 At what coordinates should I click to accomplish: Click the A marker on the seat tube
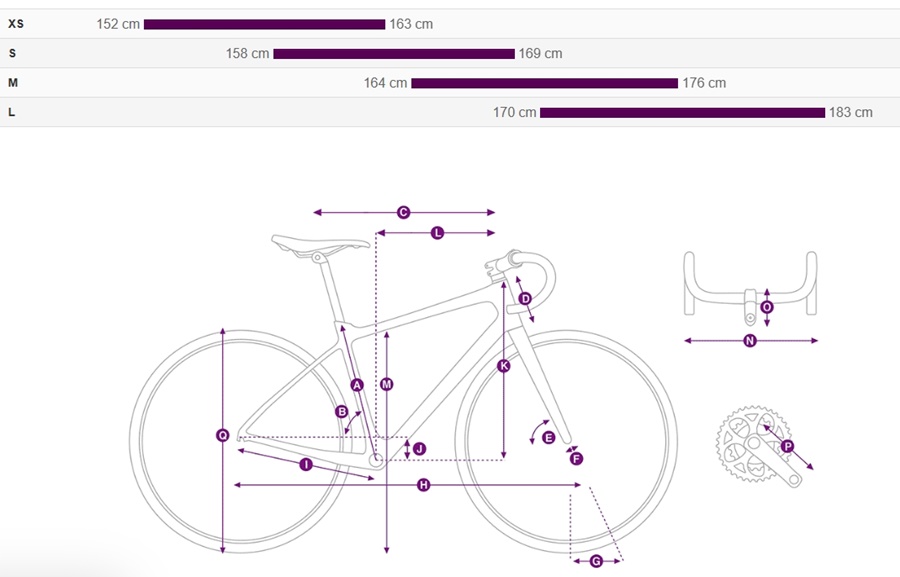356,385
